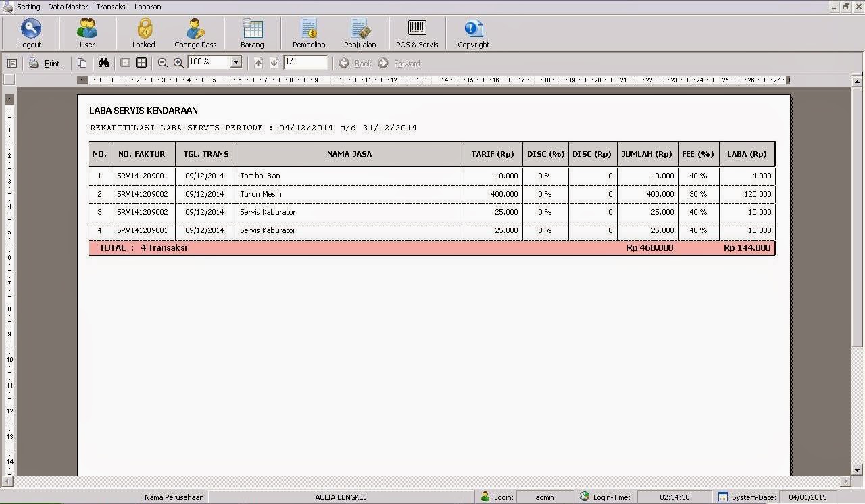Image resolution: width=865 pixels, height=504 pixels.
Task: Click the zoom in magnifier
Action: 178,63
